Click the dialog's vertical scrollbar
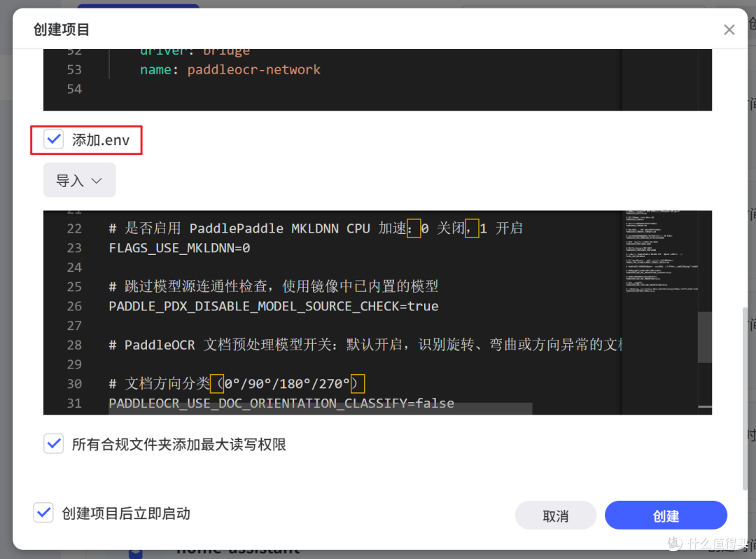The width and height of the screenshot is (756, 559). (x=745, y=399)
